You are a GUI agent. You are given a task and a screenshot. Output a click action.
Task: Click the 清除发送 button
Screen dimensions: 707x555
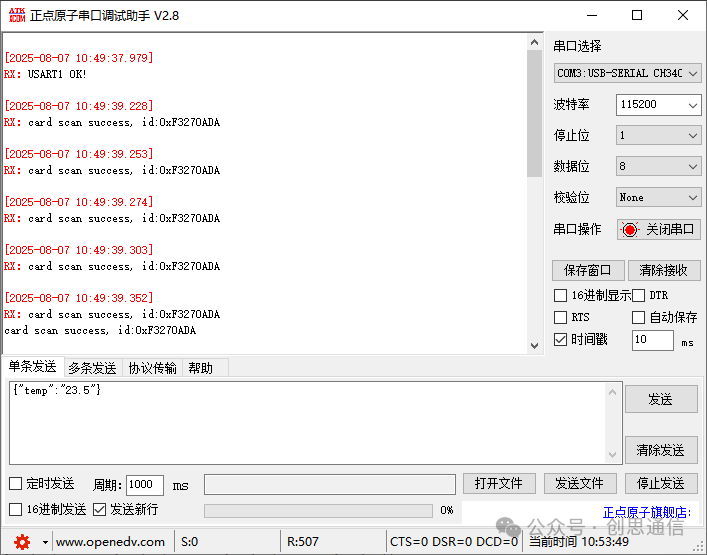click(x=661, y=450)
